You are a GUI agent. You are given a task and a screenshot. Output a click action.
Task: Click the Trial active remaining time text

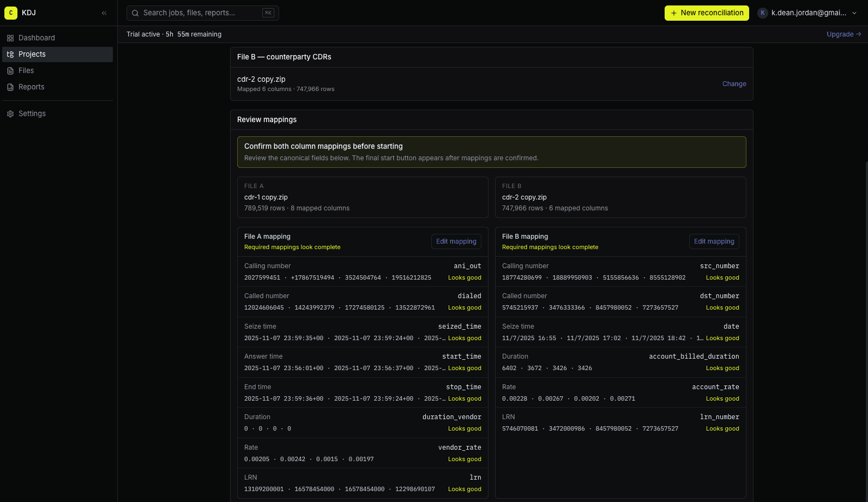coord(174,34)
